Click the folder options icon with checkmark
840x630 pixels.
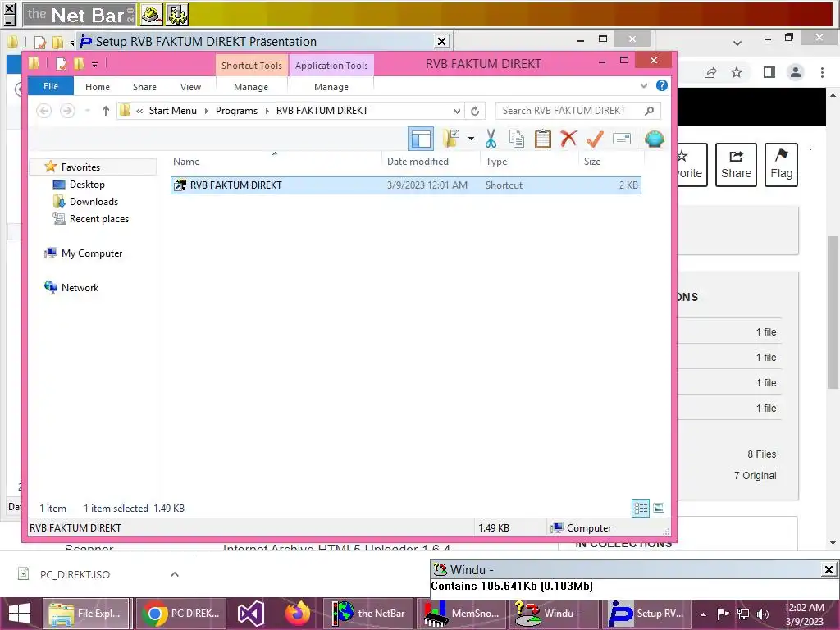(x=451, y=139)
